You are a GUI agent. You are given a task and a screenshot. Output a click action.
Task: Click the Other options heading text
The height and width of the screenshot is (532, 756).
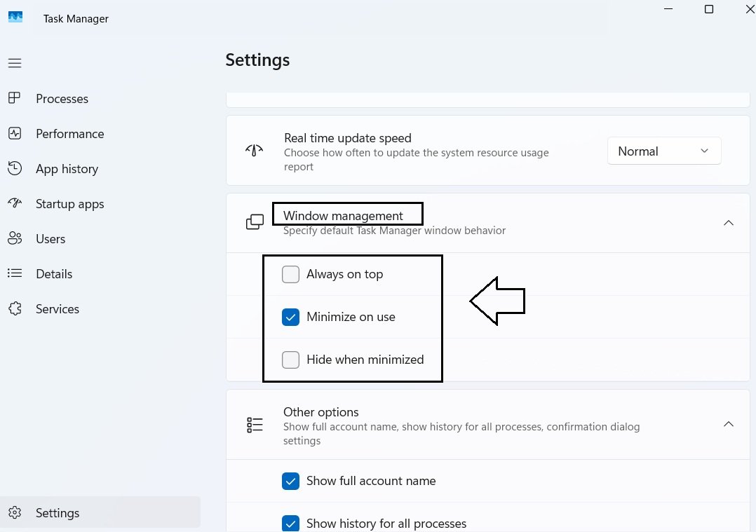[x=320, y=412]
